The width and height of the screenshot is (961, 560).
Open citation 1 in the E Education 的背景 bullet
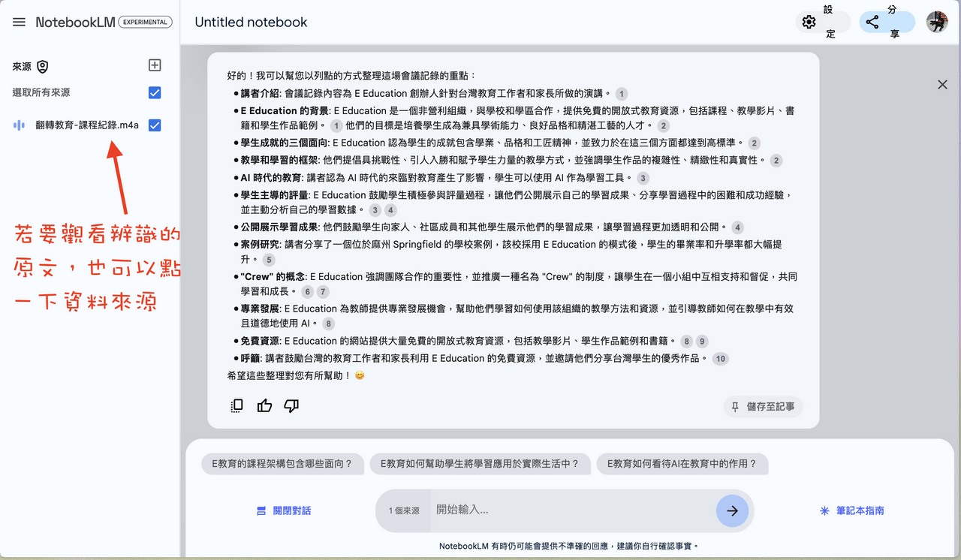click(336, 126)
